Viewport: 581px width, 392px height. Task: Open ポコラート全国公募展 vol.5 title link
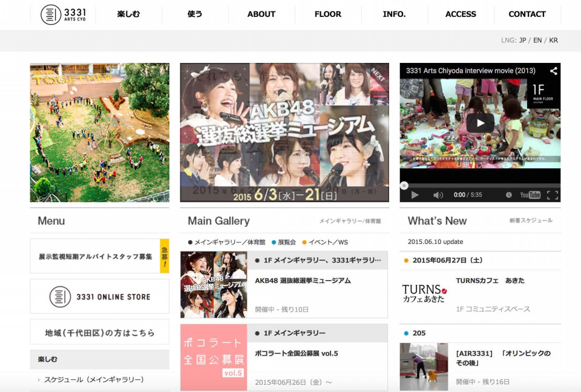click(297, 353)
